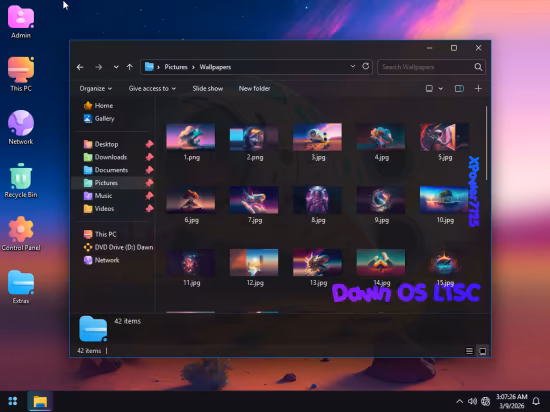Select the 7.jpg thumbnail
Viewport: 550px width, 412px height.
tap(254, 200)
